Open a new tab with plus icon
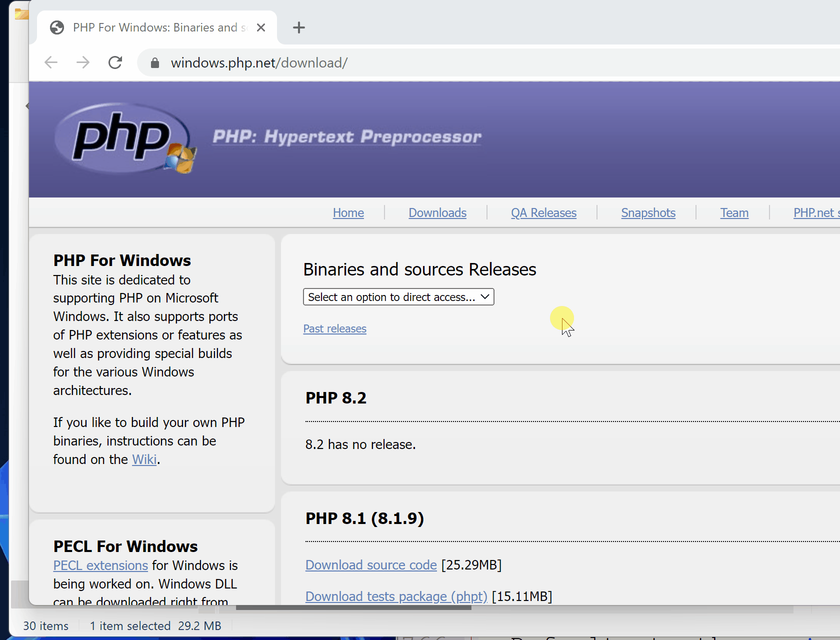 (298, 27)
